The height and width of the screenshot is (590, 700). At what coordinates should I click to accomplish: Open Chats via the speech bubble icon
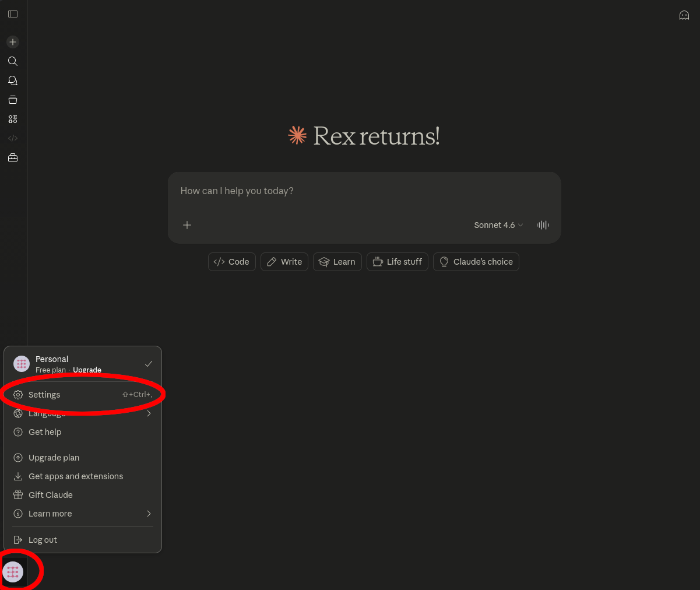[x=12, y=80]
